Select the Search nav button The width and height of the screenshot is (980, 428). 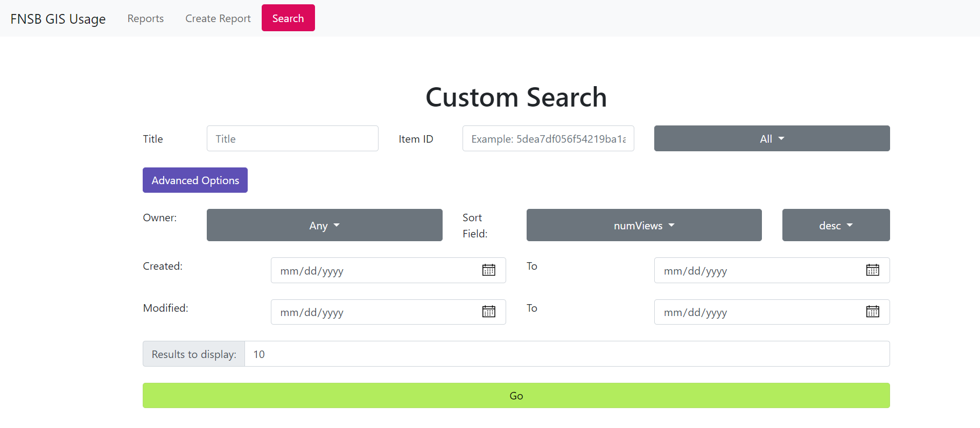[x=288, y=18]
